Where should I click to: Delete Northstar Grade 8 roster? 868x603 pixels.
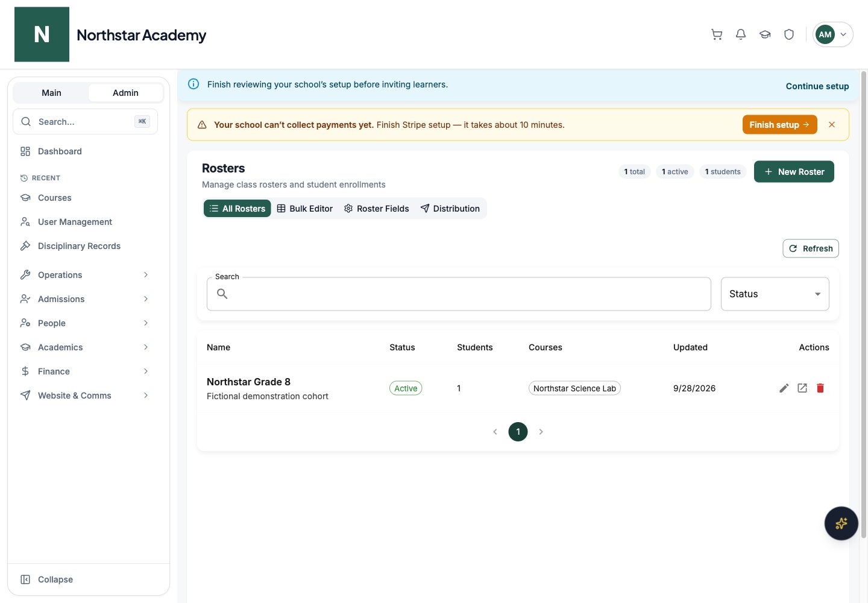pos(820,388)
